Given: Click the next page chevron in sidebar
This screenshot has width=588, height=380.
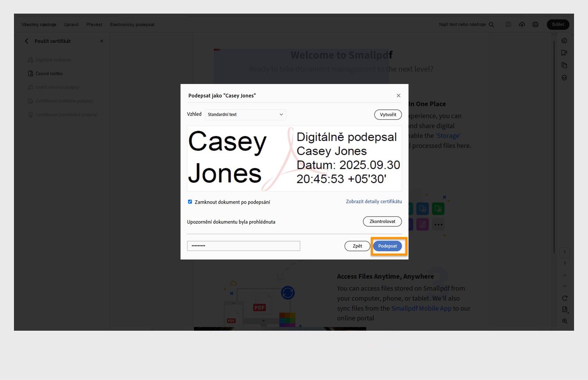Looking at the screenshot, I should [x=565, y=286].
